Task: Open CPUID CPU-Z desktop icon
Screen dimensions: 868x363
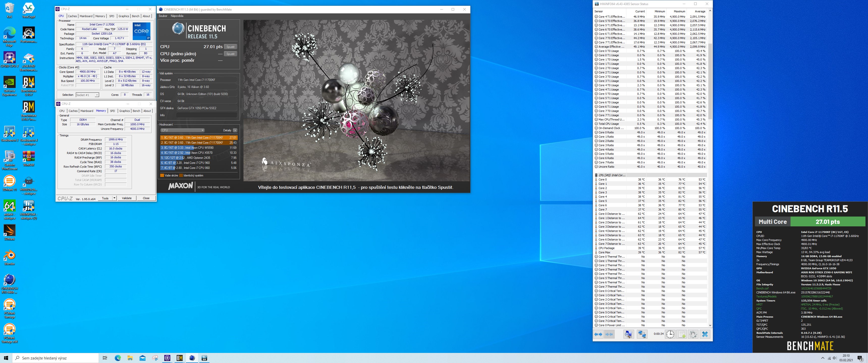Action: (9, 59)
